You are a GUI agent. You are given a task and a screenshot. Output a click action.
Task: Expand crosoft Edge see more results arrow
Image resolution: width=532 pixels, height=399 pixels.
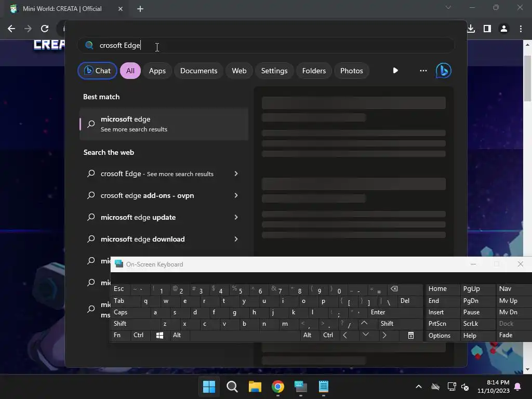pyautogui.click(x=236, y=174)
